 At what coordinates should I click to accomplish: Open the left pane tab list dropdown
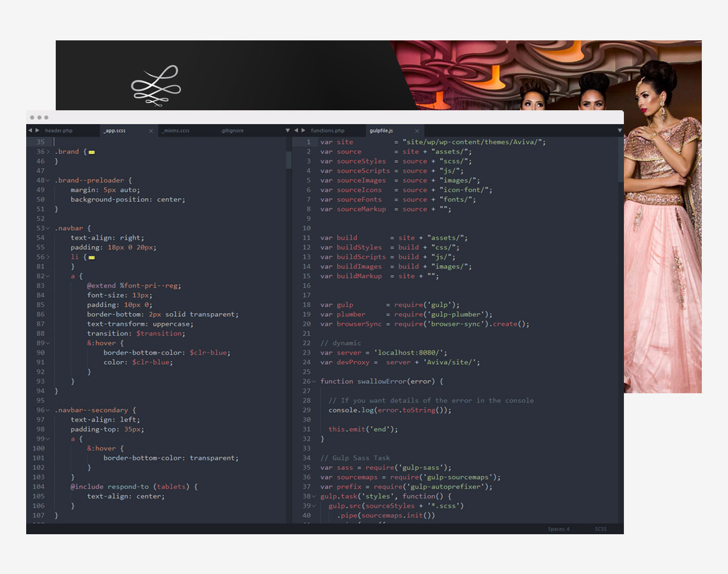(x=287, y=131)
